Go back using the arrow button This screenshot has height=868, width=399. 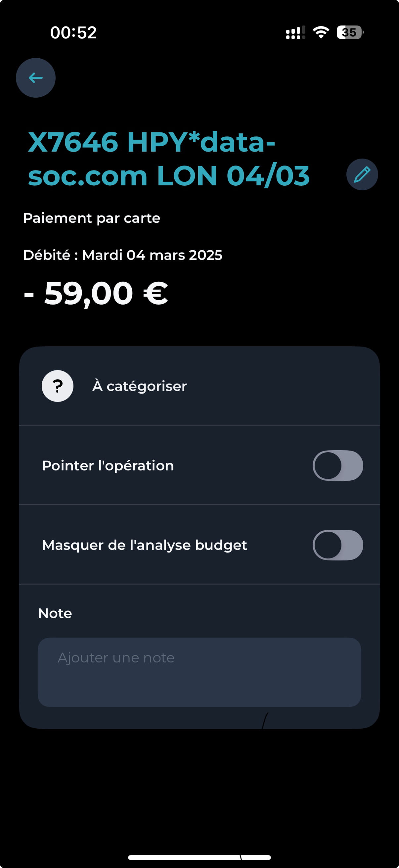(36, 78)
